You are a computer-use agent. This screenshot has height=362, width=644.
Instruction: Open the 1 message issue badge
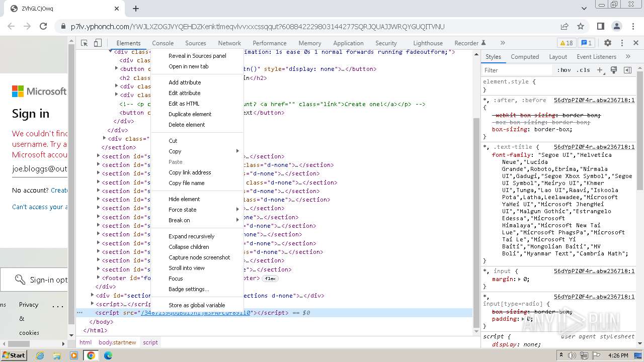[587, 43]
